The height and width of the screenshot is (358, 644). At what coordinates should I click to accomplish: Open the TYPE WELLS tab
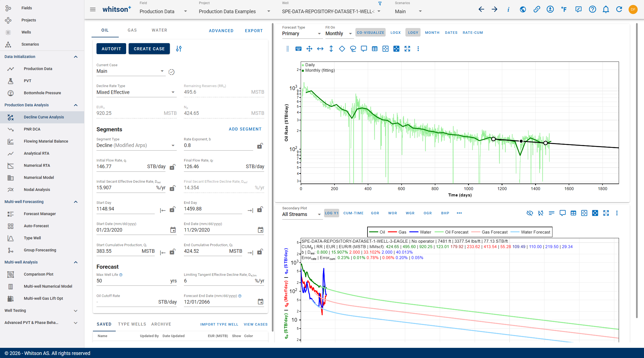[132, 324]
